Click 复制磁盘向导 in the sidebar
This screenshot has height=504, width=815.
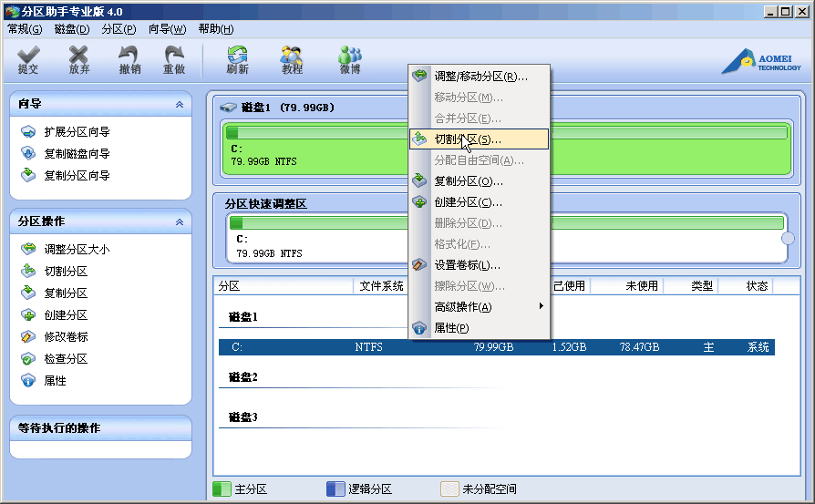pyautogui.click(x=77, y=154)
